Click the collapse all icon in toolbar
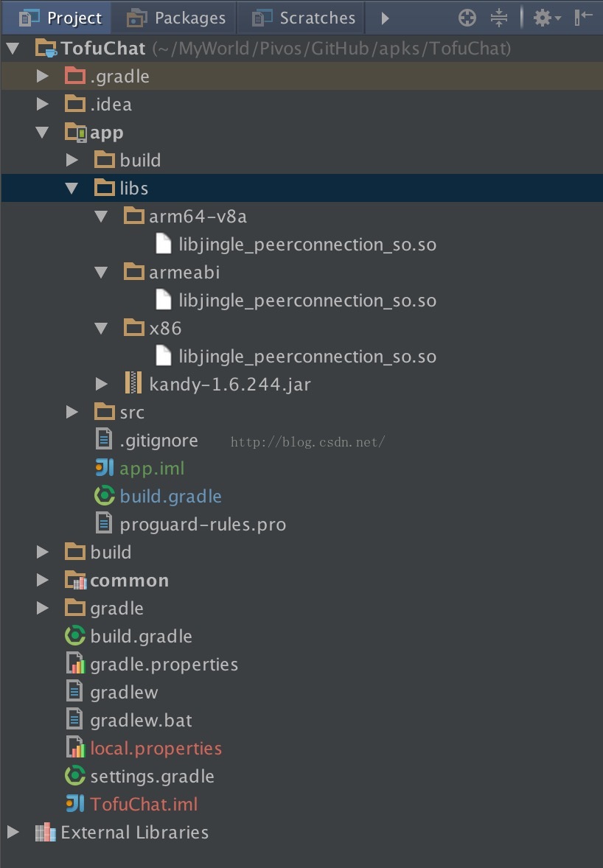This screenshot has height=868, width=603. click(x=499, y=18)
